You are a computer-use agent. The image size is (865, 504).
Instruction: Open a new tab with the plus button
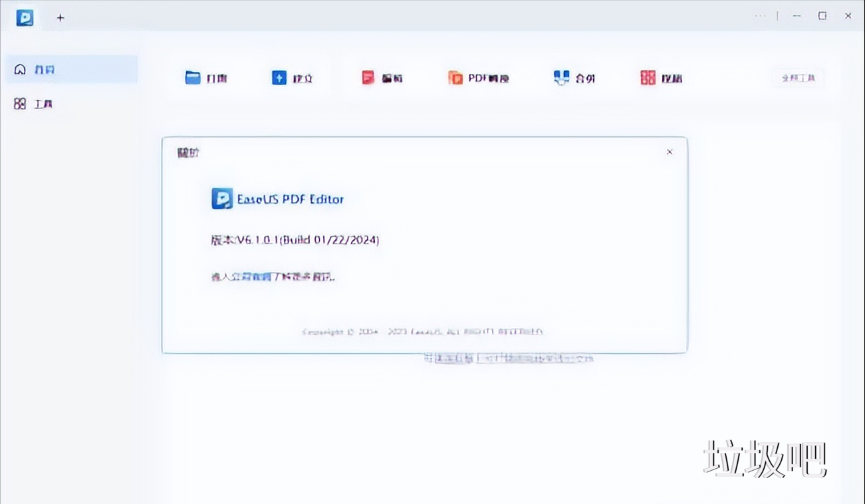pyautogui.click(x=60, y=17)
